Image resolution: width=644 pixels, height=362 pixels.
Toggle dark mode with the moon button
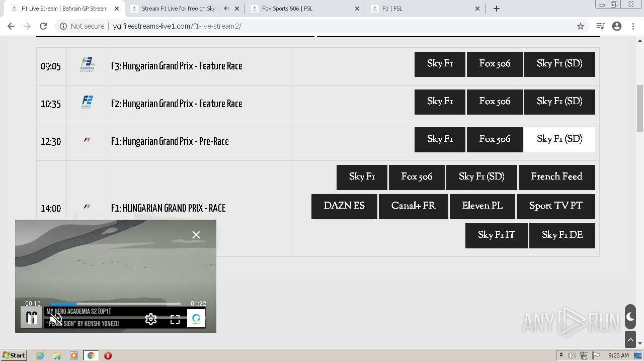[630, 317]
